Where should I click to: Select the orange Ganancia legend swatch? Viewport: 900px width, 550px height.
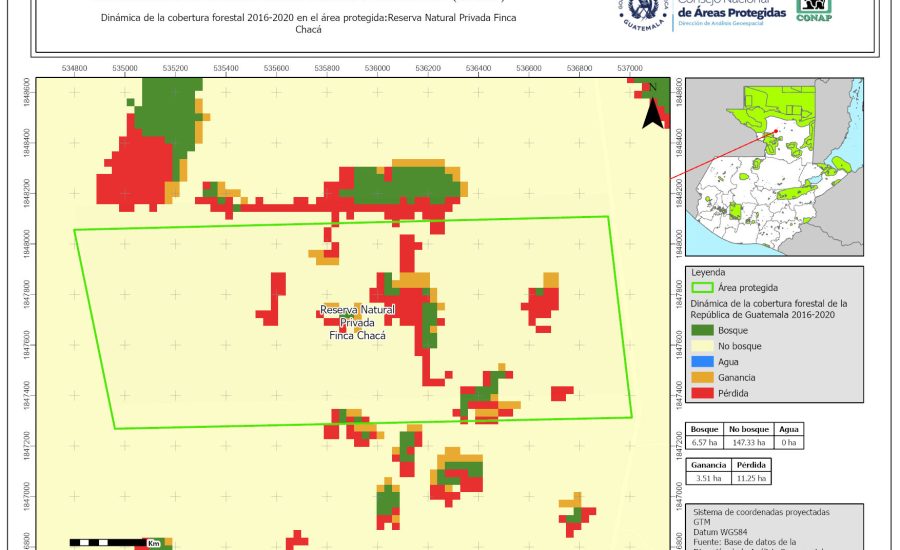tap(703, 378)
